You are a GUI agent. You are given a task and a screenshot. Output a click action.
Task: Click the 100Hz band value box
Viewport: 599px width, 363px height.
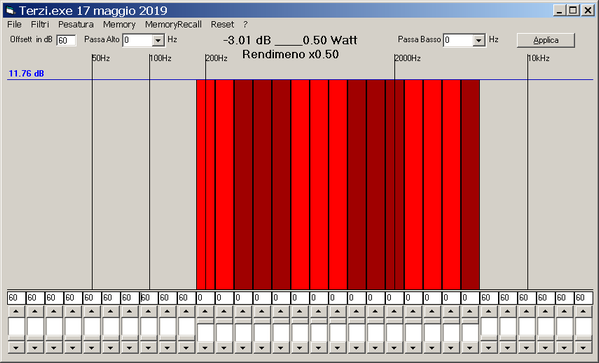[149, 298]
